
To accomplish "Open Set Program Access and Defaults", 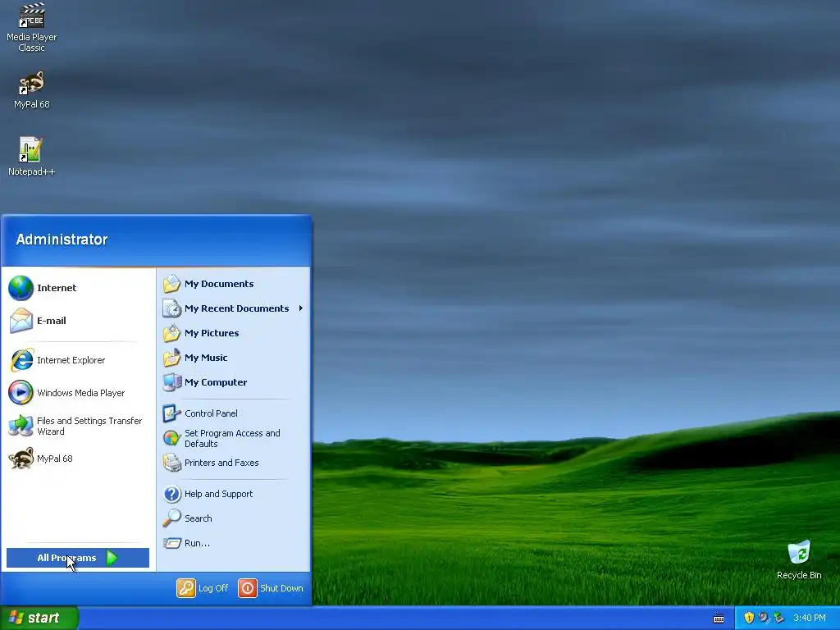I will click(233, 438).
